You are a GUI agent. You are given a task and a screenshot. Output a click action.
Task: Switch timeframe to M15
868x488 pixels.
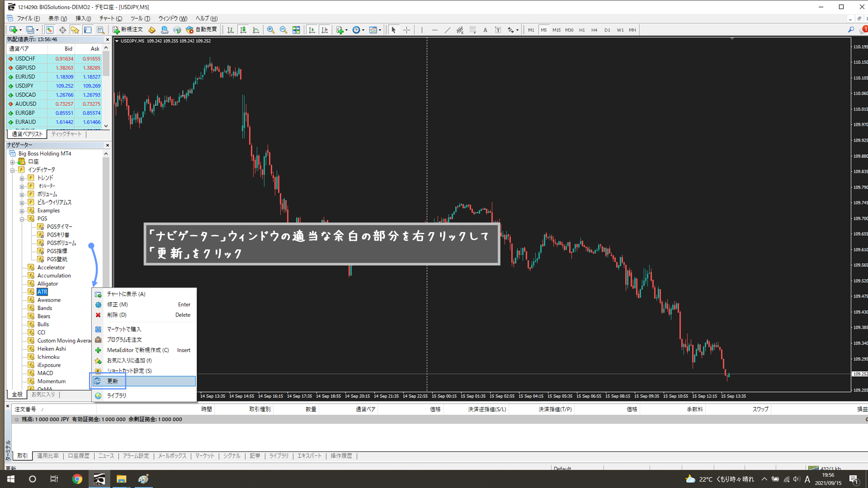point(556,30)
